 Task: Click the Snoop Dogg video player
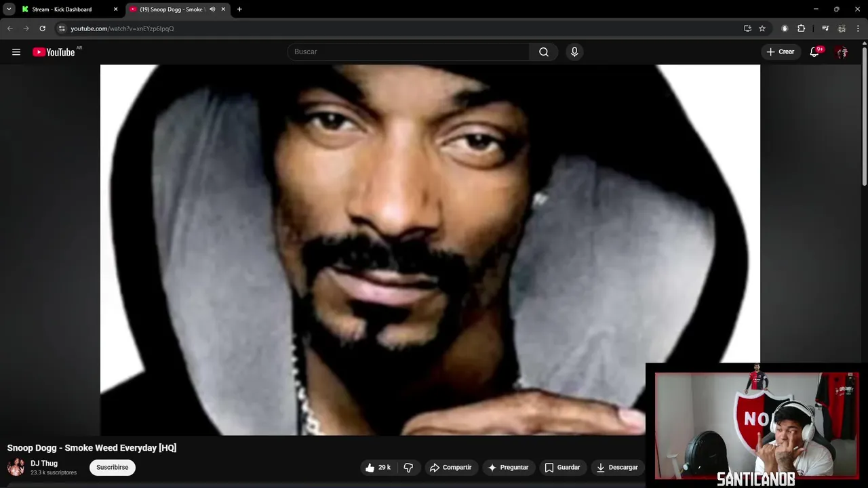point(430,249)
